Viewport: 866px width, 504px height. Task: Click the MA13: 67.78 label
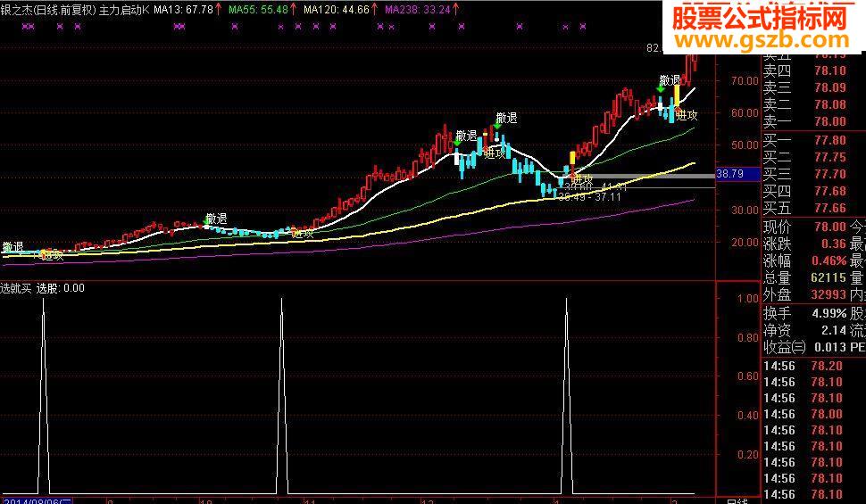coord(183,10)
